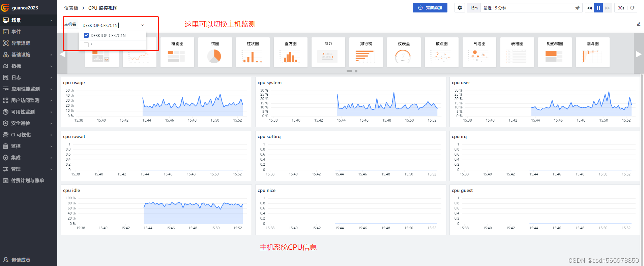
Task: Open the 用户访问监测 sidebar icon
Action: 6,100
